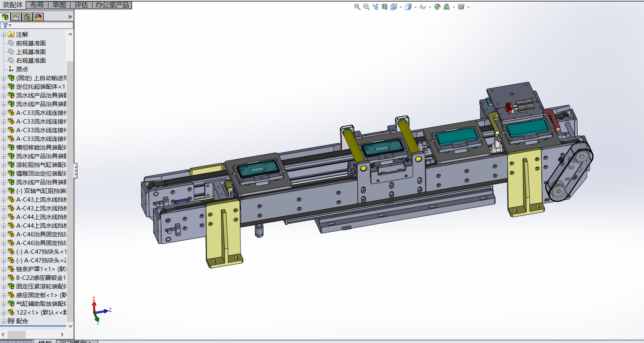Image resolution: width=644 pixels, height=343 pixels.
Task: Click the View Orientation cube icon
Action: tap(394, 7)
